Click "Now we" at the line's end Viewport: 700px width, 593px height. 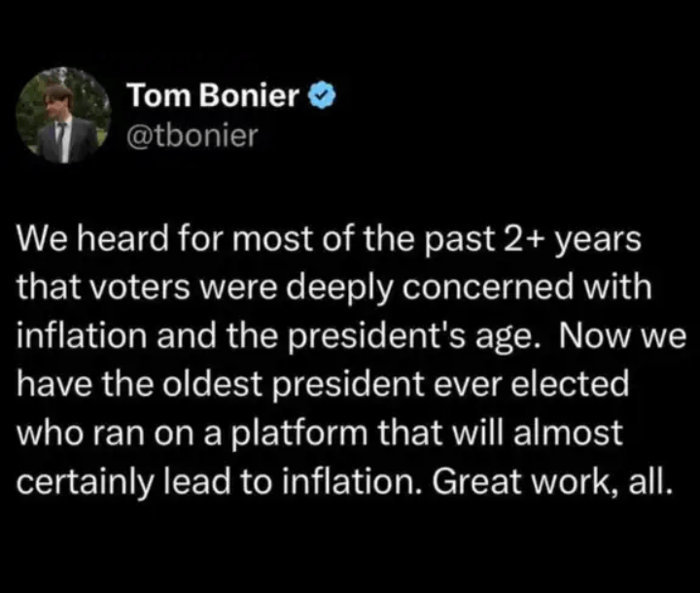(622, 335)
